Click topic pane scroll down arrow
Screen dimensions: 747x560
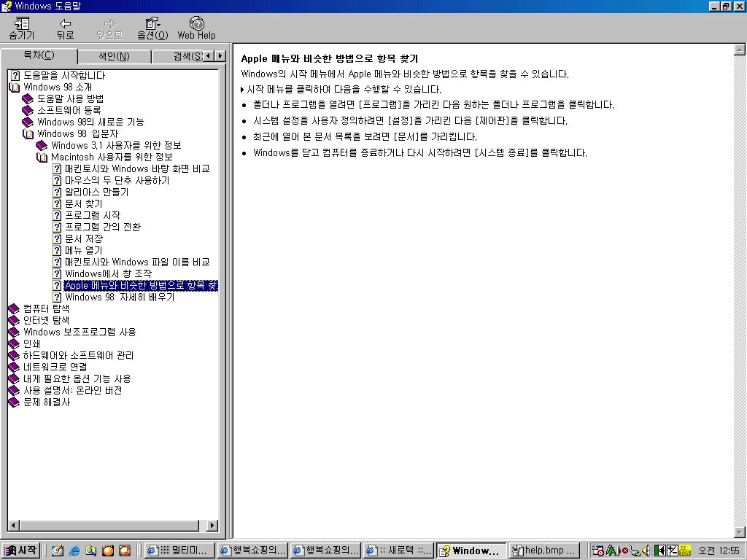[740, 532]
